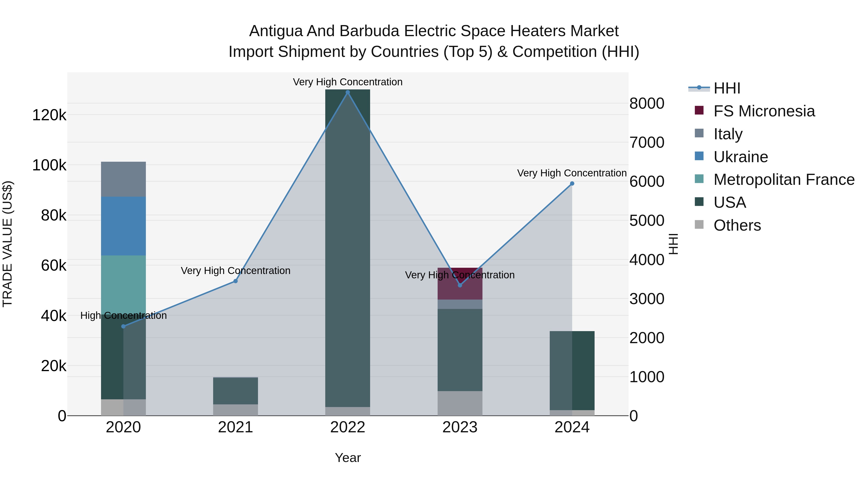Click the 20k left axis tick label

pos(54,366)
